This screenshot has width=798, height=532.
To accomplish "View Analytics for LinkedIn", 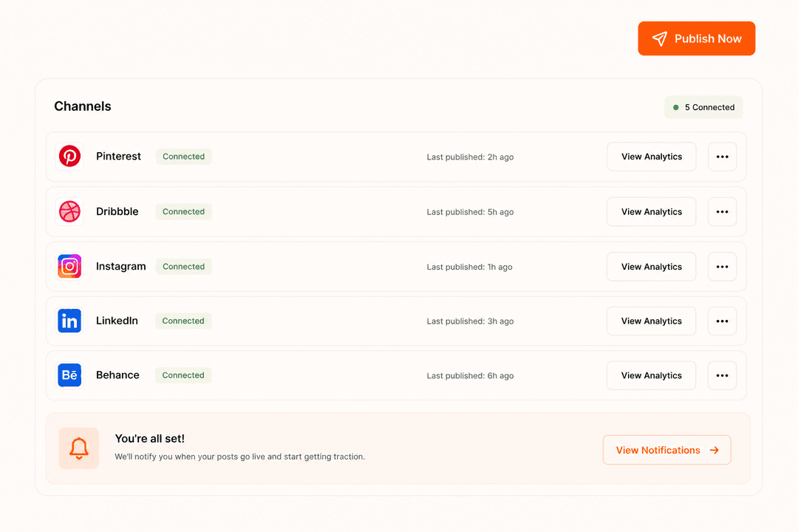I will pos(652,321).
